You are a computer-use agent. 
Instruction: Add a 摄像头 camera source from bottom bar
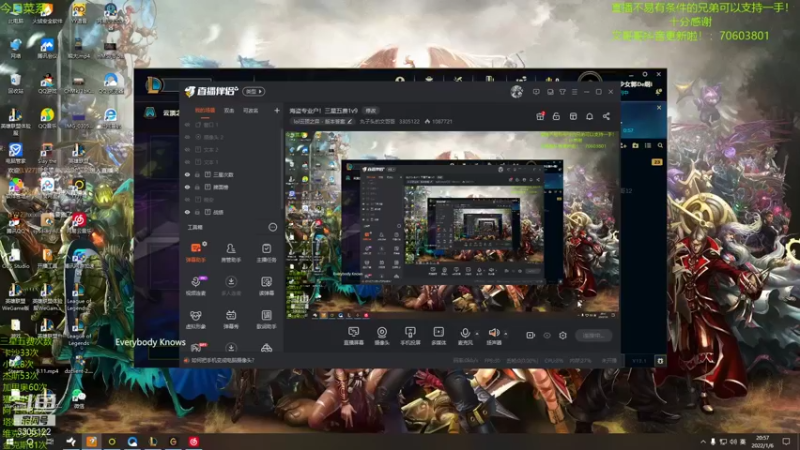pyautogui.click(x=382, y=336)
